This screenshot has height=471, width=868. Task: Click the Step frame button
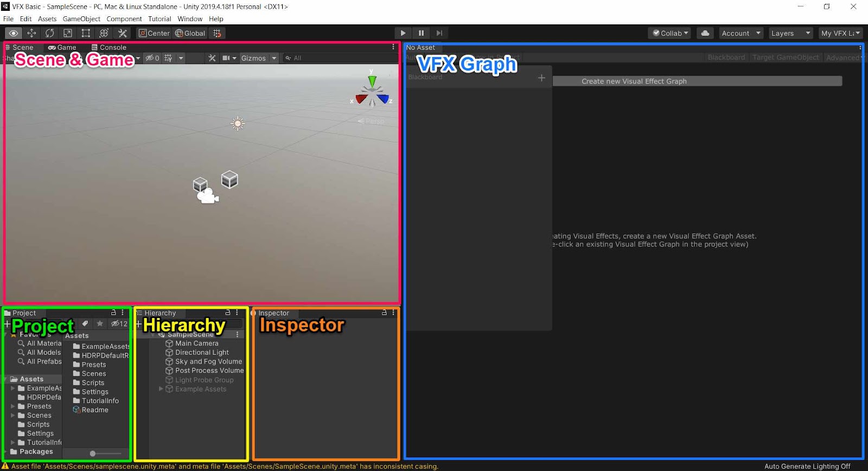[439, 33]
